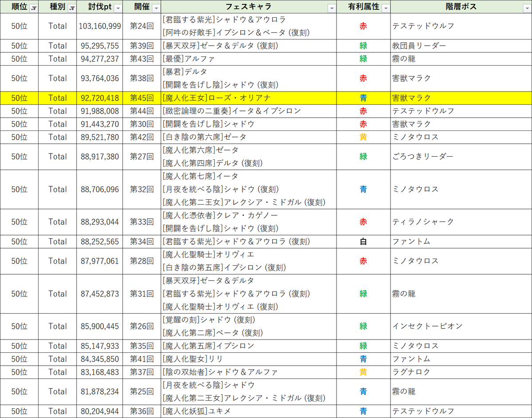Click the 第36回 event cell
532x418 pixels.
click(x=142, y=411)
